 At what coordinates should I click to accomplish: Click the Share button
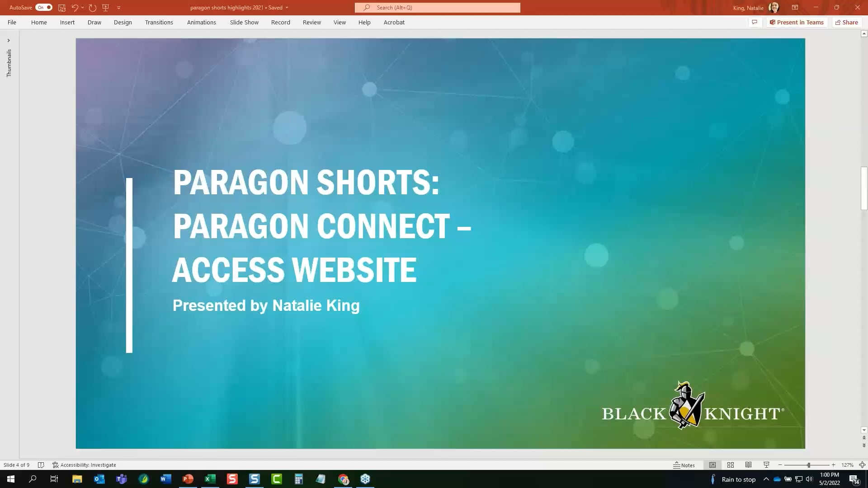[x=847, y=22]
